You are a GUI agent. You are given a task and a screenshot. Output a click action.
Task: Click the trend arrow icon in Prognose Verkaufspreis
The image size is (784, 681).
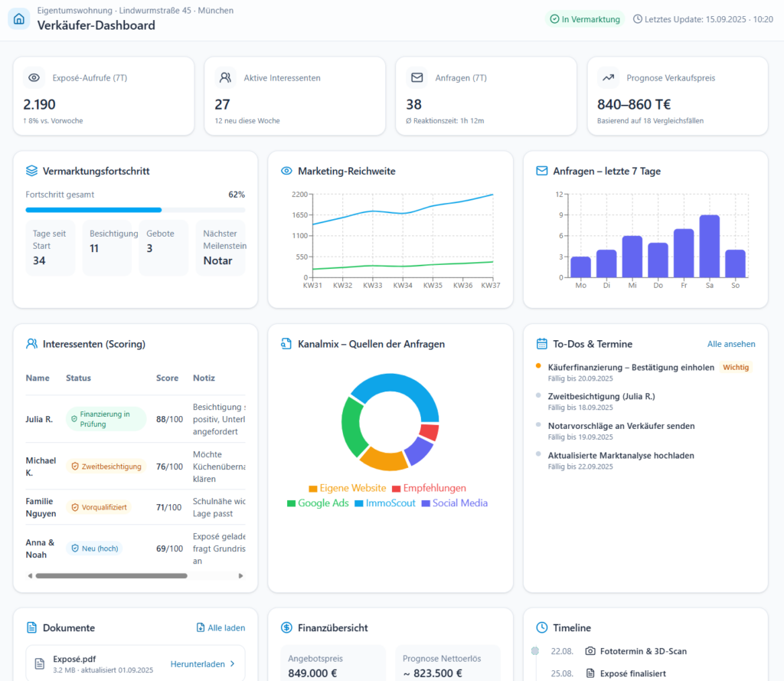609,77
